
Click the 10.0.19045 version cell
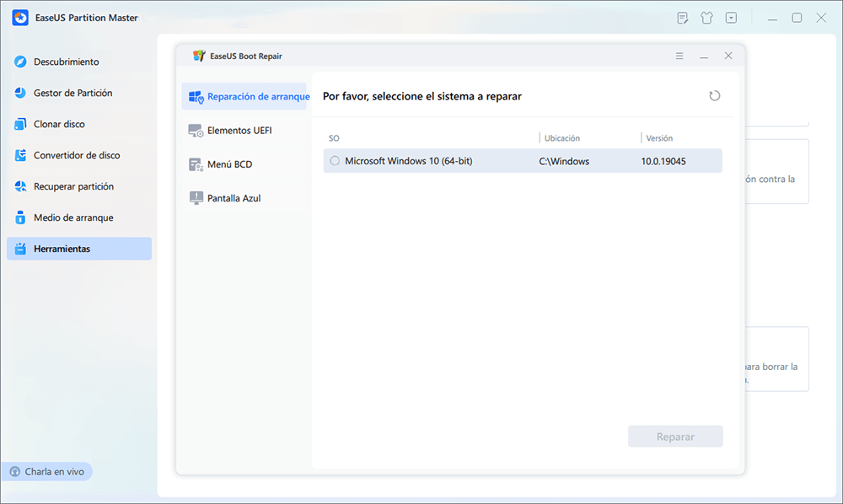click(663, 161)
